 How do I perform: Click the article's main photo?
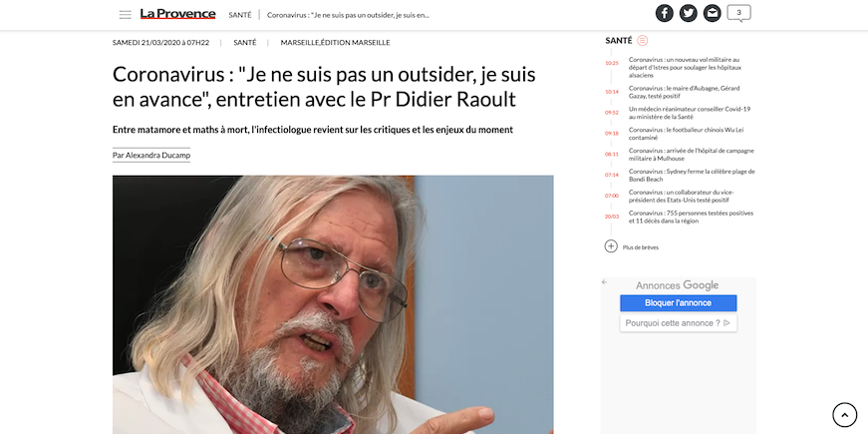(x=333, y=305)
